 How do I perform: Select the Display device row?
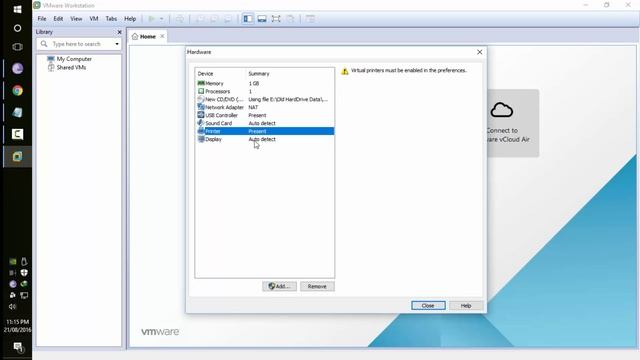click(x=264, y=139)
